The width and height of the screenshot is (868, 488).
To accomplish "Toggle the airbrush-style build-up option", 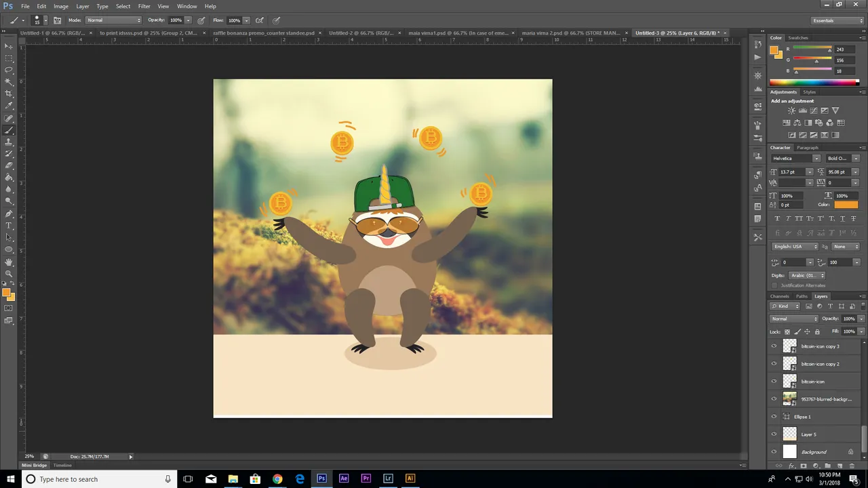I will (x=260, y=20).
